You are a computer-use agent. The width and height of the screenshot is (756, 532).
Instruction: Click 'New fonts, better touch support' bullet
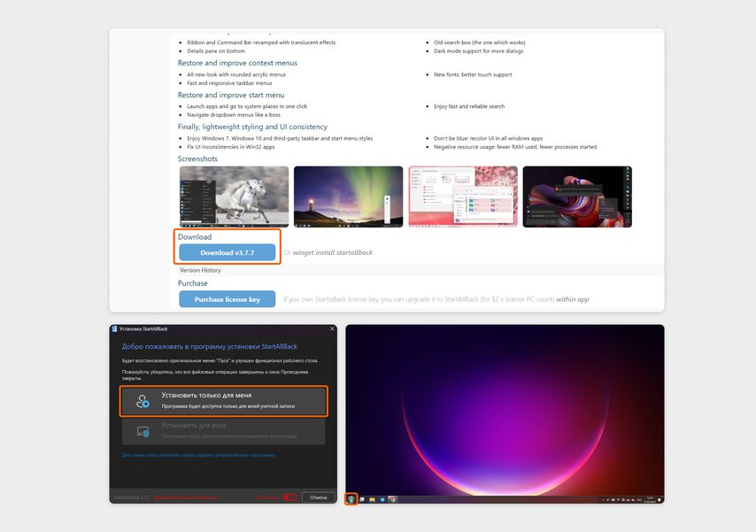coord(473,74)
